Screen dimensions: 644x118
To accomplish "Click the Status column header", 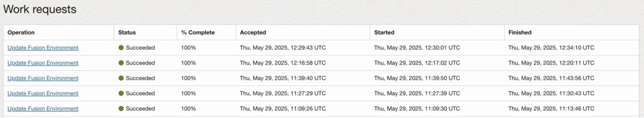I will [x=127, y=33].
